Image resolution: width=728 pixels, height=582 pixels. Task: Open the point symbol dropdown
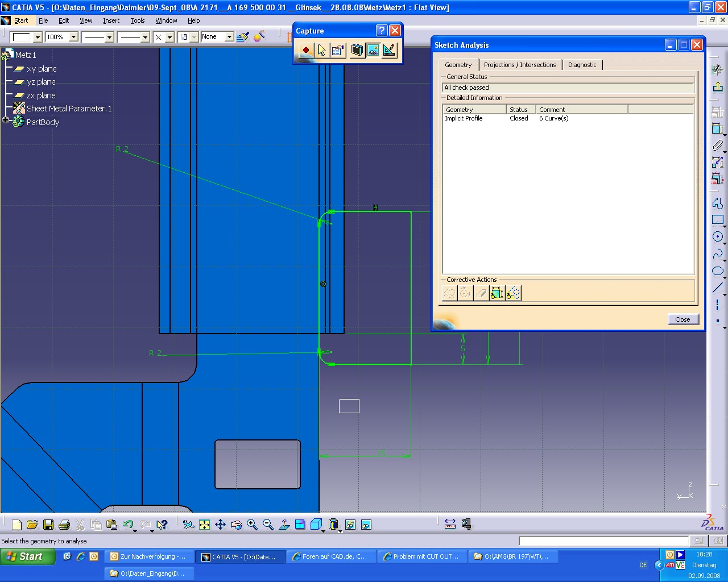(169, 37)
